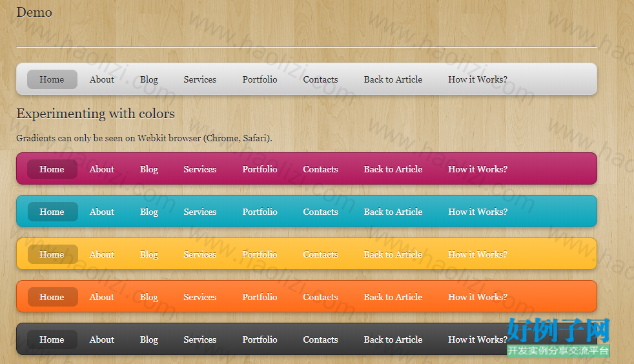The height and width of the screenshot is (364, 634).
Task: Select About in the yellow navigation bar
Action: (102, 254)
